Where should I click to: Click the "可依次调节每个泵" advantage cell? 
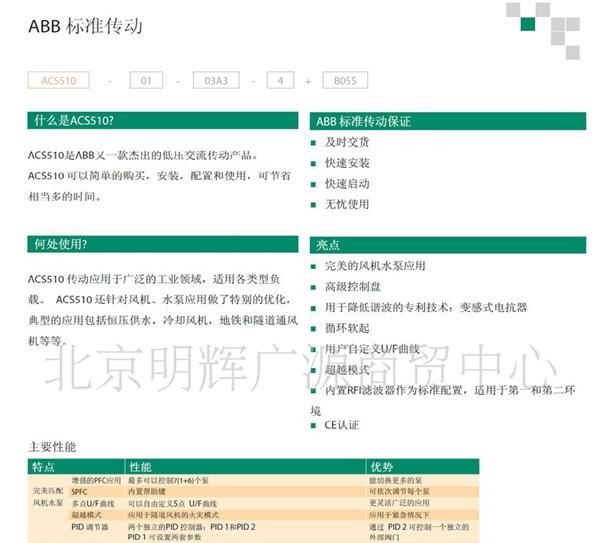[399, 491]
